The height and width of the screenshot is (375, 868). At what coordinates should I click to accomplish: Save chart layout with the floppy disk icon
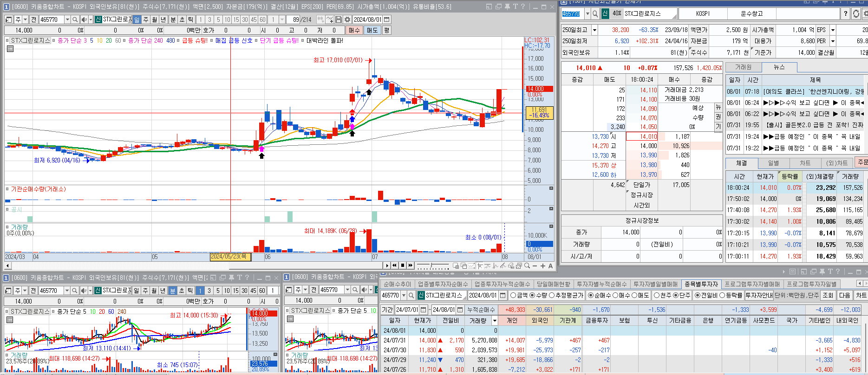tap(339, 19)
